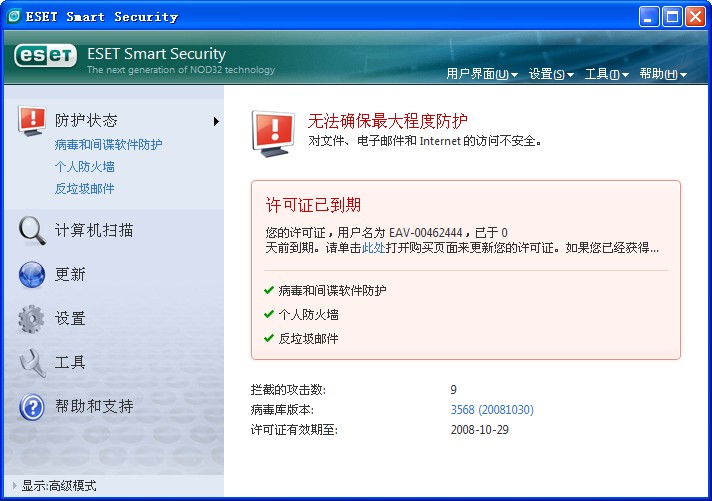Expand the arrow next to 防护状态
712x501 pixels.
pyautogui.click(x=216, y=121)
